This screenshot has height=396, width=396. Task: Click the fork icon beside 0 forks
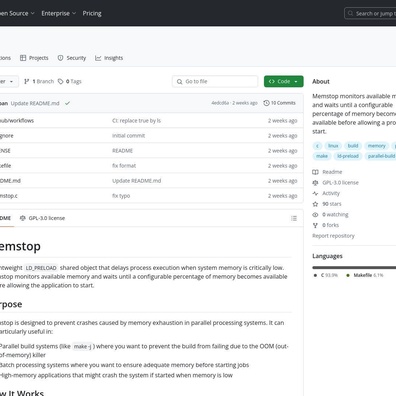[315, 225]
